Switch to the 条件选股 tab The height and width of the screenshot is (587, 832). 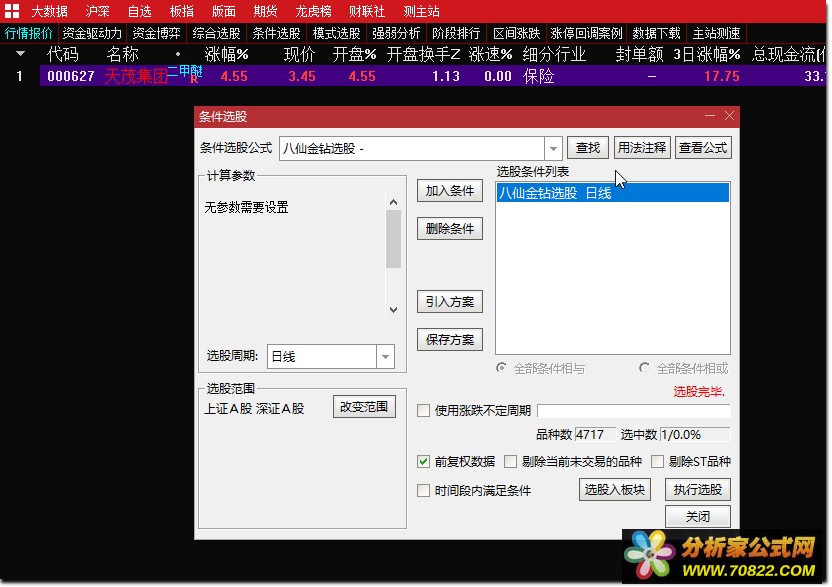276,33
